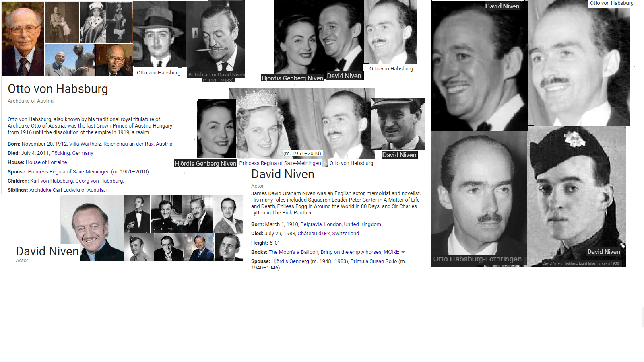Click the Belgravia birthplace link

pyautogui.click(x=311, y=224)
